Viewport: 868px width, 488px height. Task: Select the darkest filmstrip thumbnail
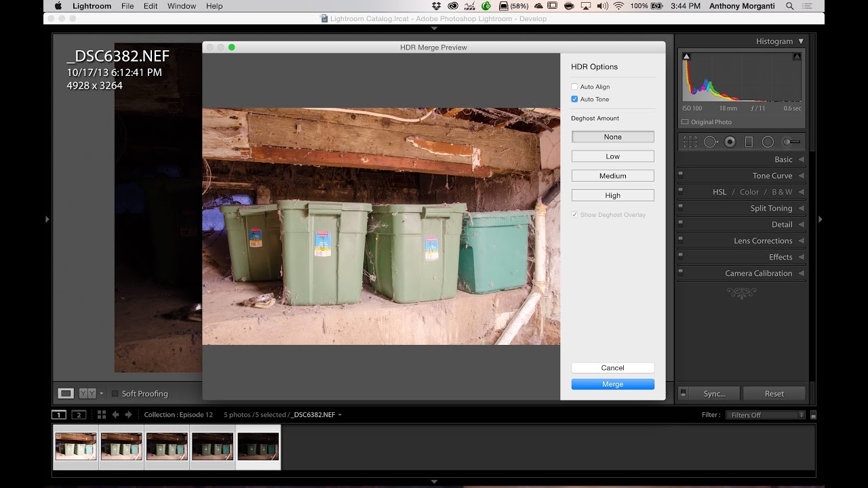point(258,446)
